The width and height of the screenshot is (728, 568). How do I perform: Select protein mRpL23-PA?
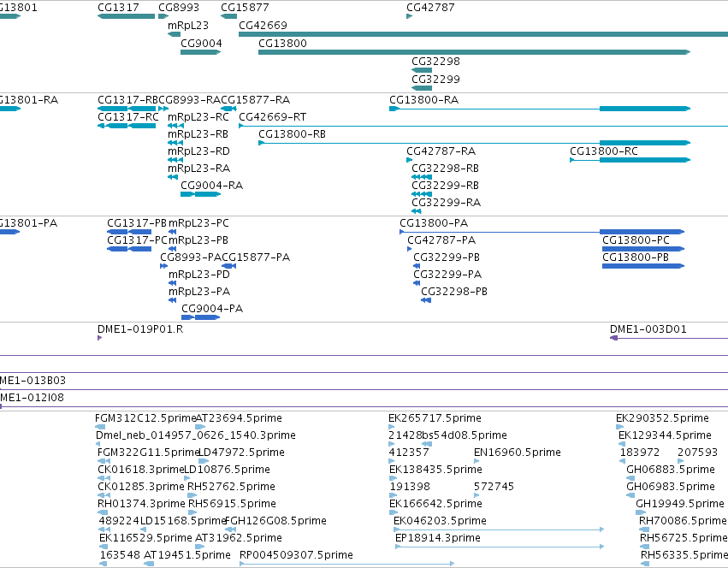pos(199,293)
